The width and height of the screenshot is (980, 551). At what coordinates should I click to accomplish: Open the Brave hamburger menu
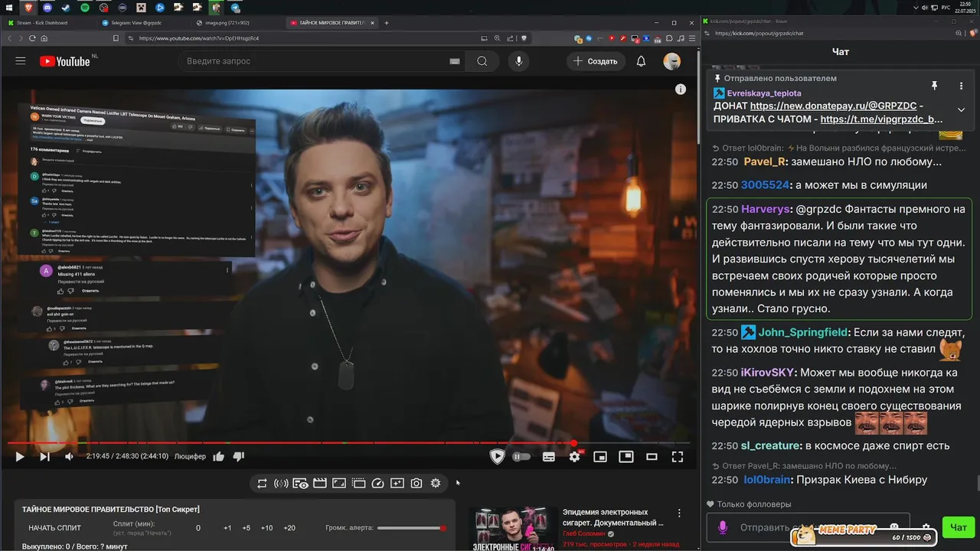click(694, 37)
